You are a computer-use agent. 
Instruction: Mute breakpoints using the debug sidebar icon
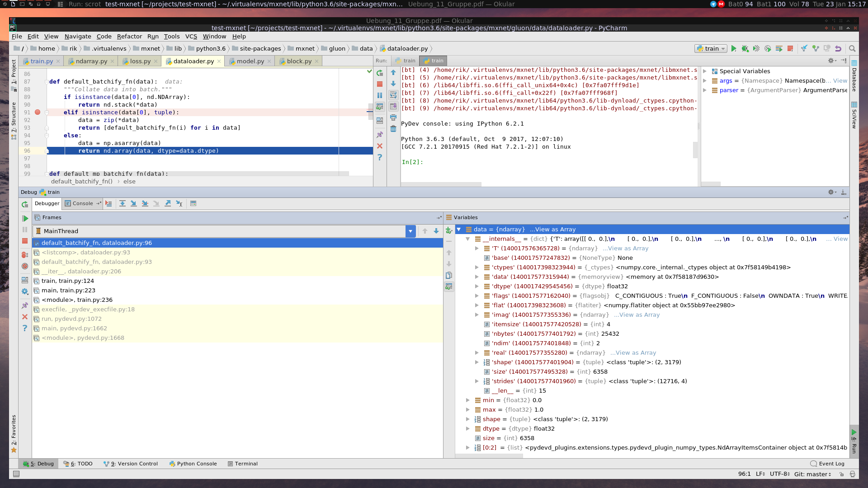[26, 266]
